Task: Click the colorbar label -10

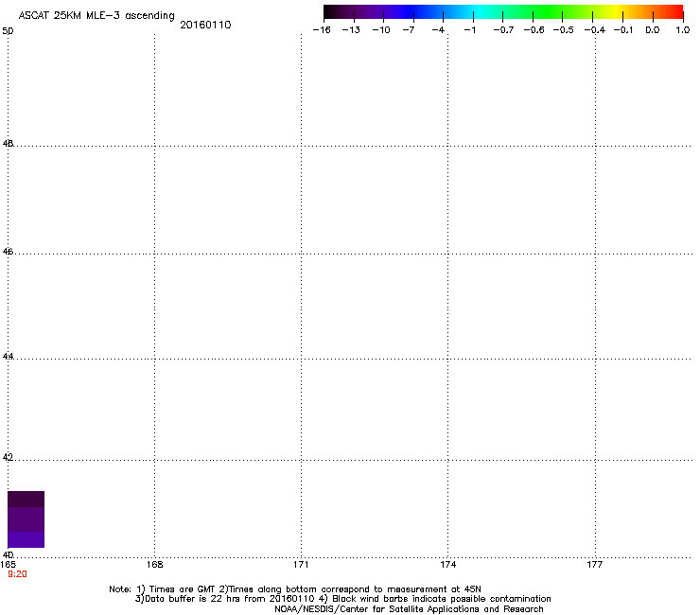Action: (x=381, y=30)
